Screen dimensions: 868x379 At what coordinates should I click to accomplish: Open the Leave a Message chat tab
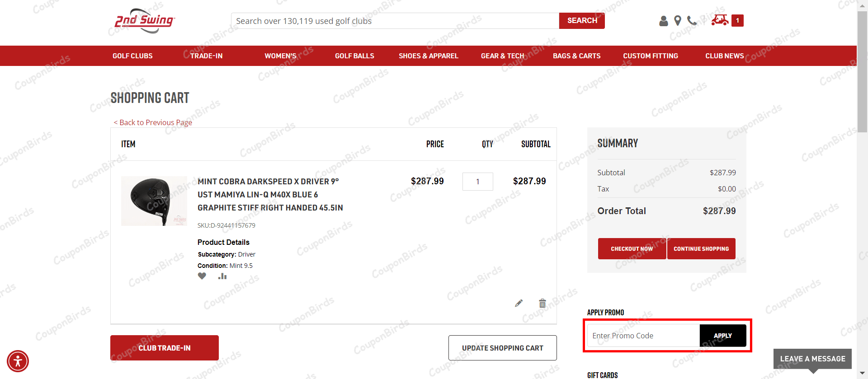click(x=812, y=359)
